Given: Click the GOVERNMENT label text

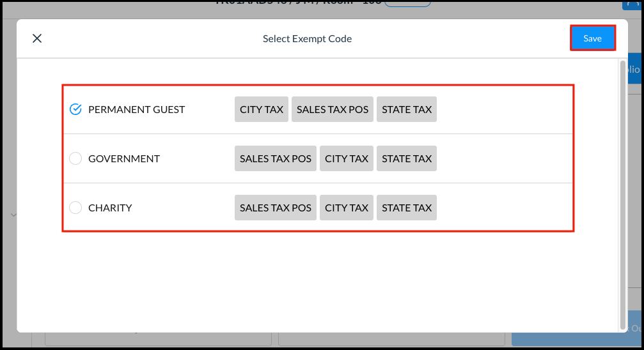Looking at the screenshot, I should [124, 158].
